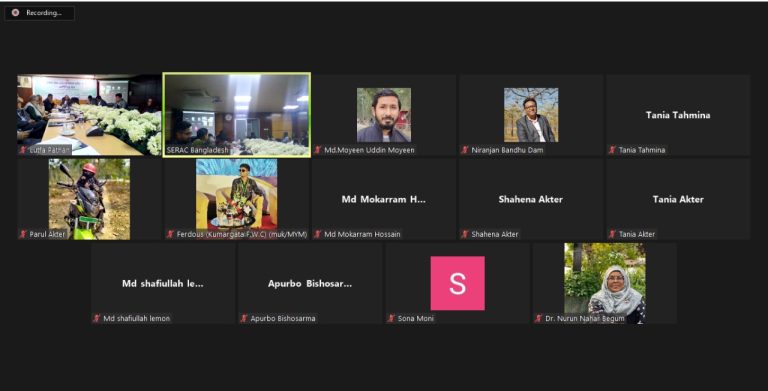
Task: Click muted mic icon of Apurbo Bishosarma
Action: 244,318
